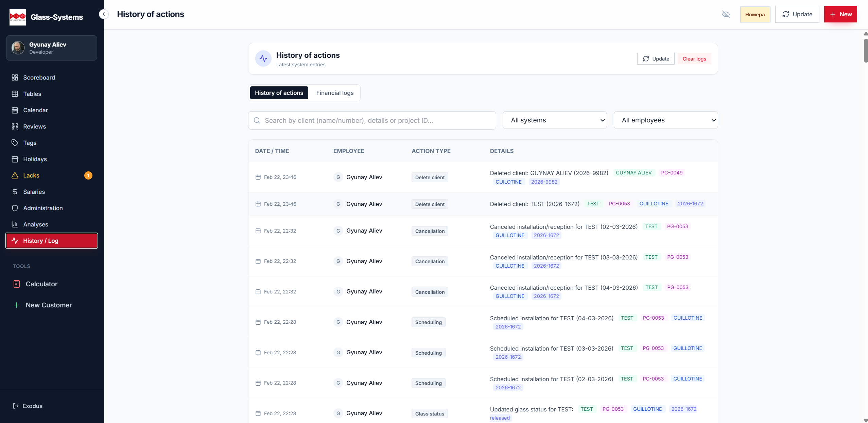This screenshot has width=868, height=423.
Task: Open Tags via the tag icon
Action: tap(15, 143)
